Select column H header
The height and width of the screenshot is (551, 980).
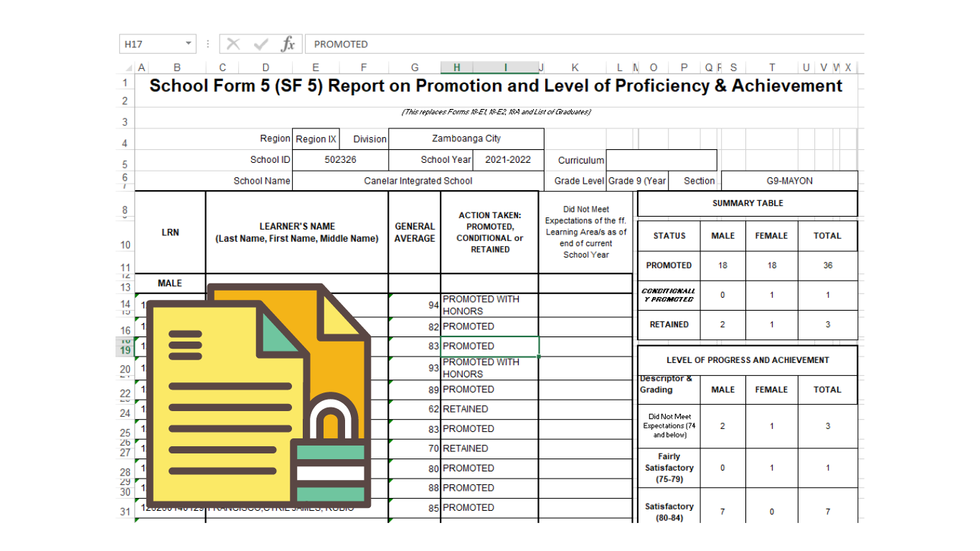click(x=457, y=68)
